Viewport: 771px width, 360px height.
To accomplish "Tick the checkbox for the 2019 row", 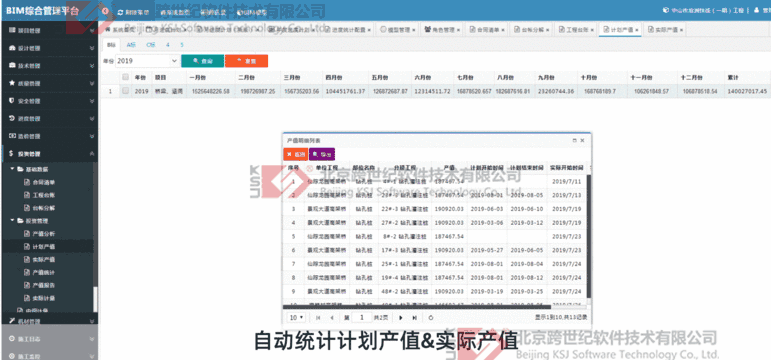I will coord(125,91).
